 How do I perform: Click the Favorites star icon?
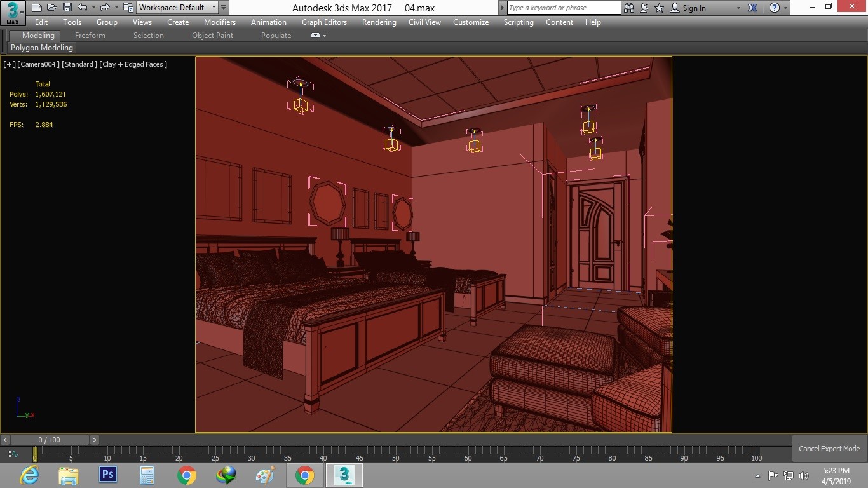658,8
